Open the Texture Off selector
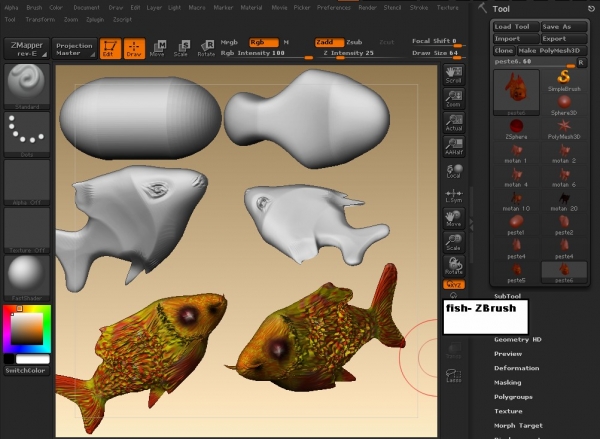 click(x=26, y=230)
